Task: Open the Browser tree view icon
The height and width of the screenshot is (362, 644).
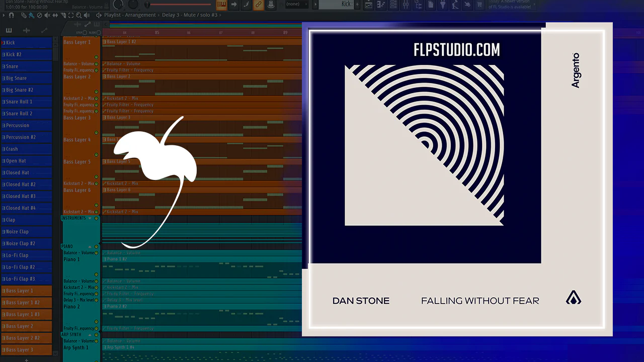Action: pyautogui.click(x=419, y=5)
